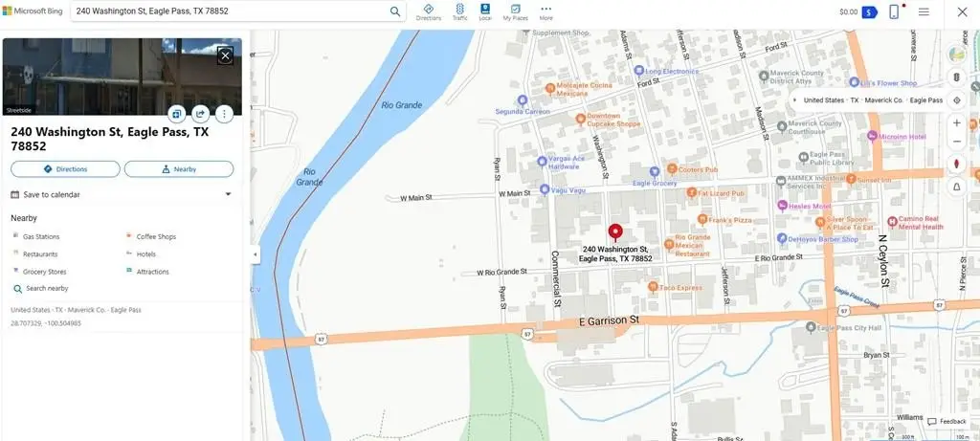The image size is (980, 441).
Task: Click the red map pin at 240 Washington St
Action: tap(615, 232)
